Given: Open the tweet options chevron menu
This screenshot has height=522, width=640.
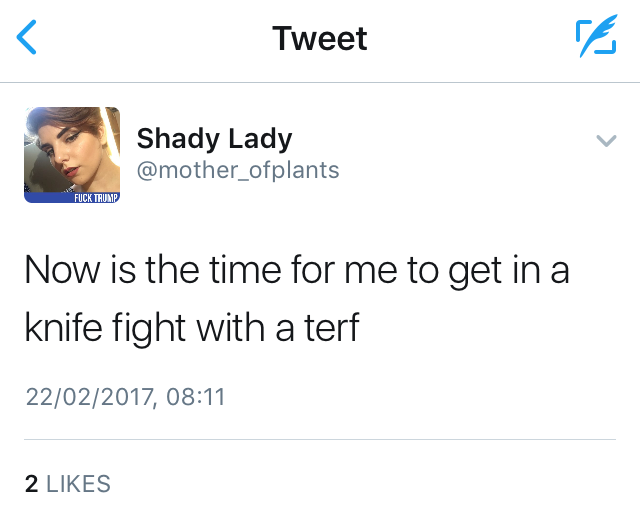Looking at the screenshot, I should tap(604, 142).
